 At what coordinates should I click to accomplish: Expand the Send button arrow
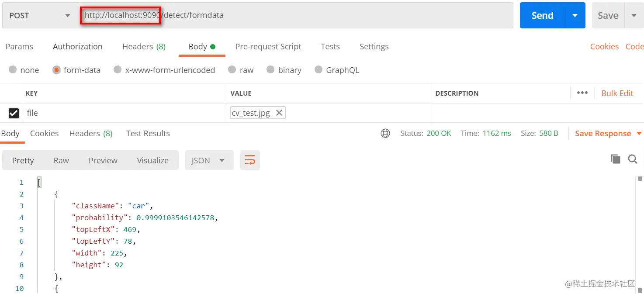click(x=575, y=15)
